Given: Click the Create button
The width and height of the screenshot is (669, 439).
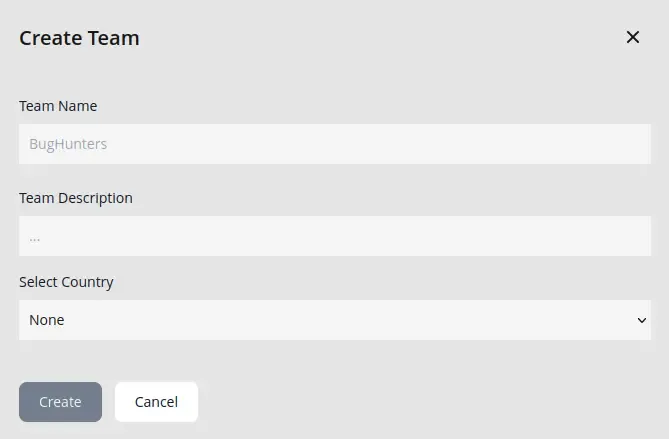Looking at the screenshot, I should coord(61,402).
